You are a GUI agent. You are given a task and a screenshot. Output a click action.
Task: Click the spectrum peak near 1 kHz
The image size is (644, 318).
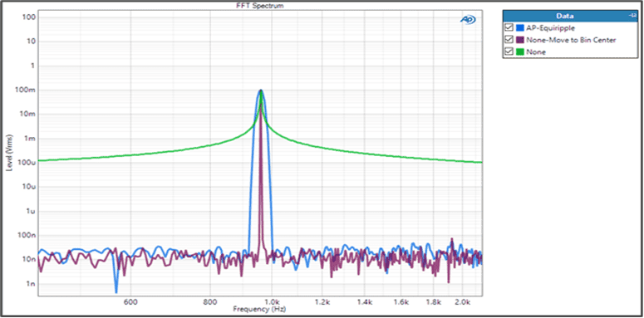(261, 91)
